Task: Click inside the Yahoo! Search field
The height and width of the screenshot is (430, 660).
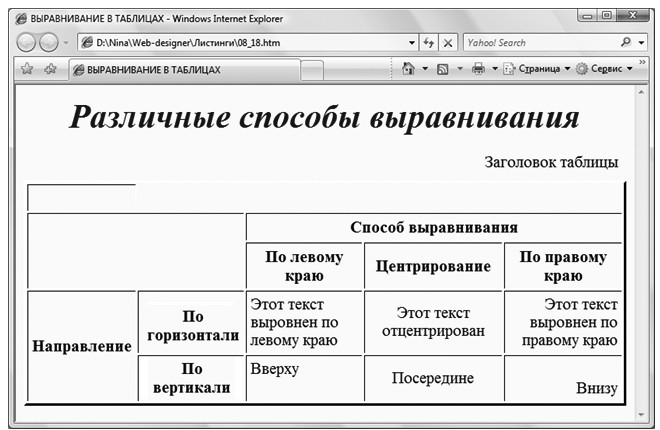Action: [x=540, y=44]
